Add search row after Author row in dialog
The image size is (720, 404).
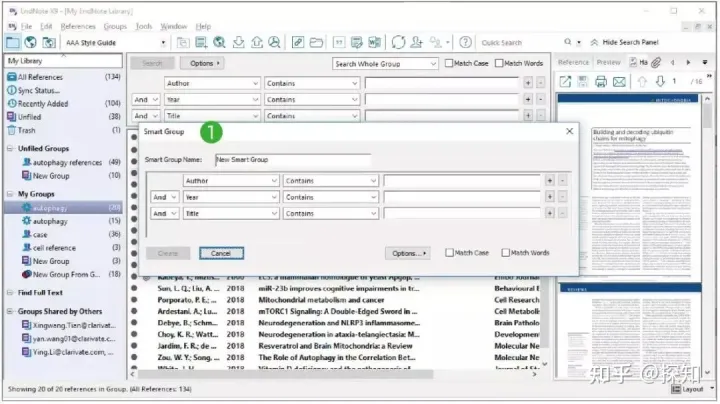(x=550, y=181)
